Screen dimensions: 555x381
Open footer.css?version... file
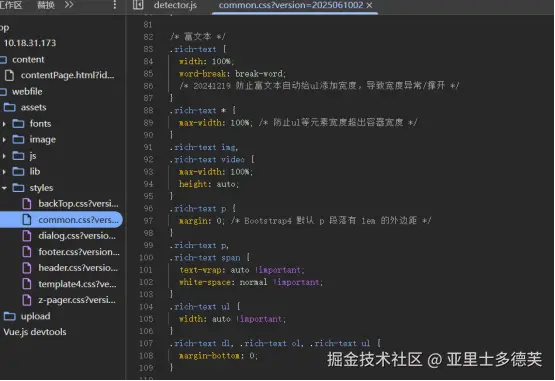tap(79, 252)
